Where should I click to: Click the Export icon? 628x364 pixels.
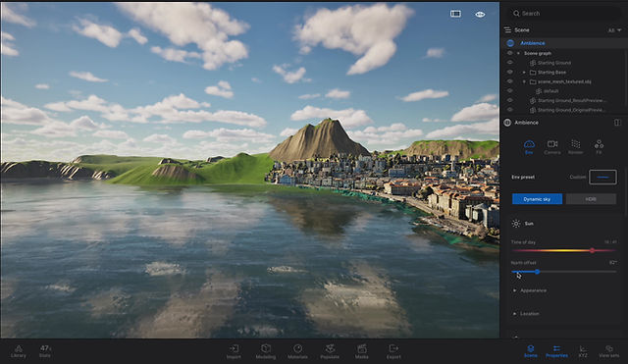tap(393, 351)
